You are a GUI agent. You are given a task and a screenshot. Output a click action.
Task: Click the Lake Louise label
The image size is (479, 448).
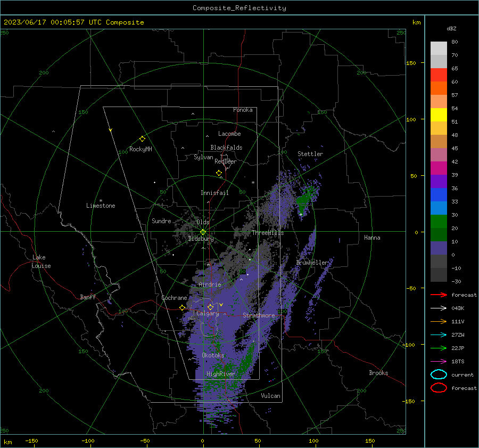(x=41, y=262)
